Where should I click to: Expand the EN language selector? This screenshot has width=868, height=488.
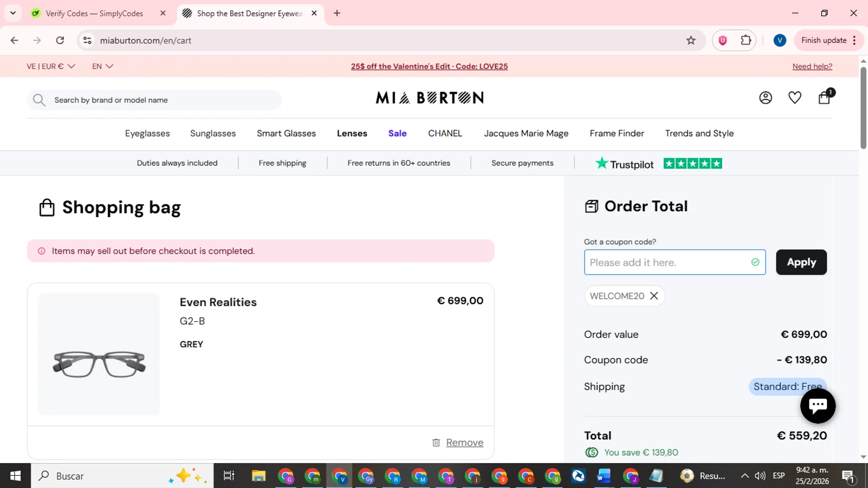pyautogui.click(x=103, y=67)
